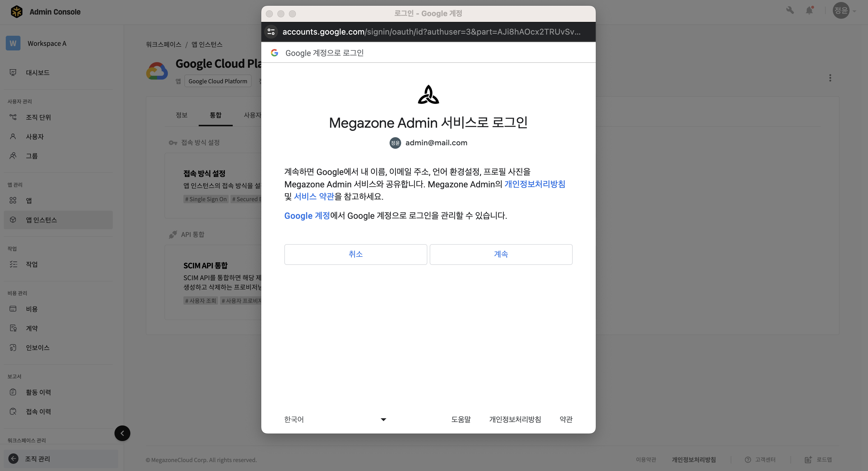Click the plug icon by API 통합
Screen dimensions: 868x471
173,234
